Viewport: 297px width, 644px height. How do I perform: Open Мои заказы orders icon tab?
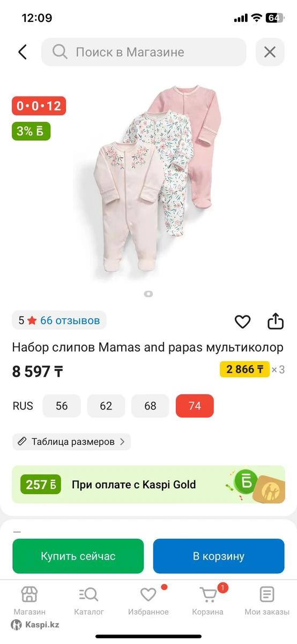(x=267, y=601)
